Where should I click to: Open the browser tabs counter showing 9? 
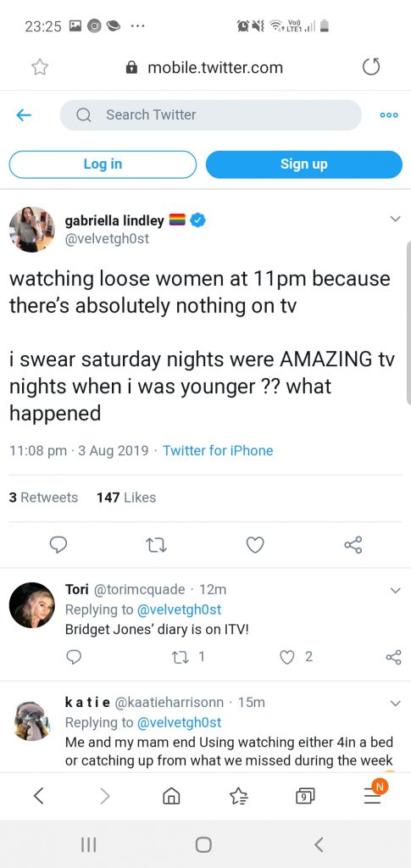[305, 797]
